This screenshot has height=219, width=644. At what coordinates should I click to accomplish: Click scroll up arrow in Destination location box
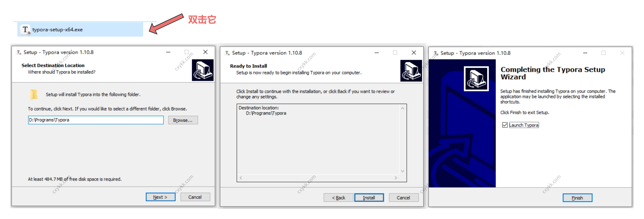click(402, 108)
